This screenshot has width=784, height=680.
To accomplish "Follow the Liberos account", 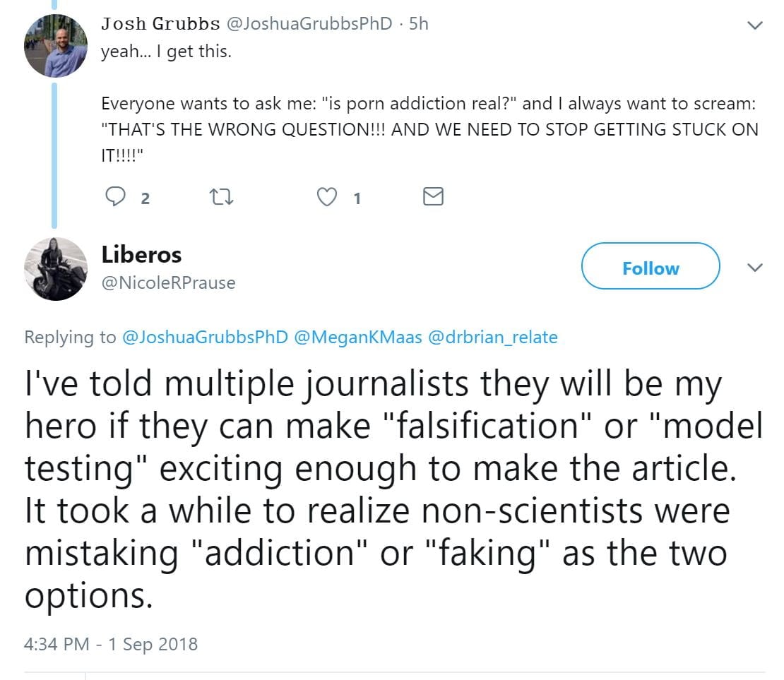I will (x=650, y=268).
